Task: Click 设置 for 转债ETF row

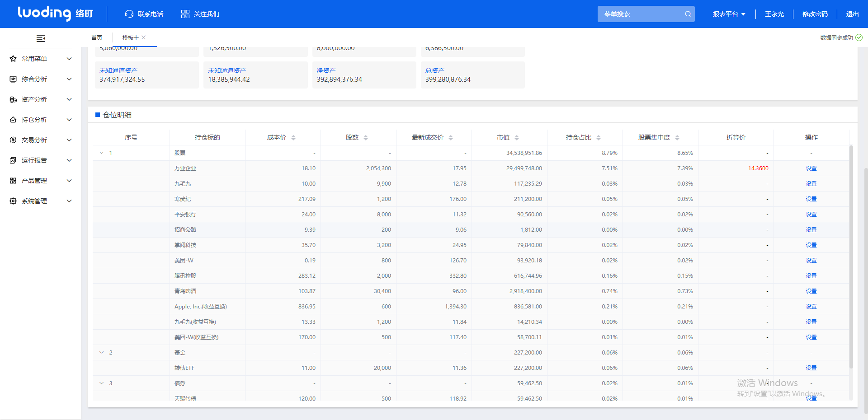Action: click(x=811, y=368)
